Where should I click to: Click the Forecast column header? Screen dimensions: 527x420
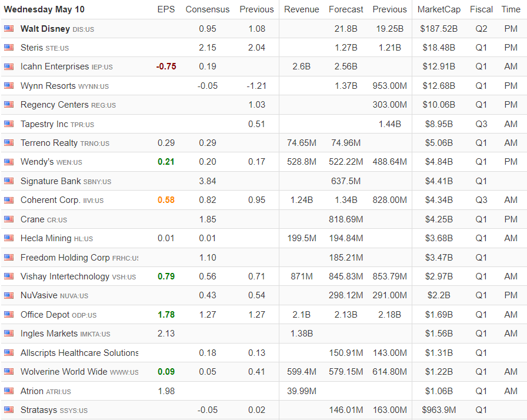tap(346, 9)
